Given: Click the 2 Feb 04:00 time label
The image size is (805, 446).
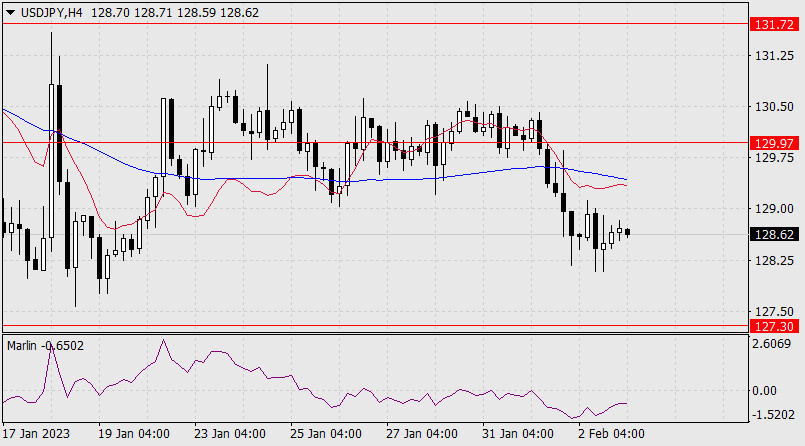Looking at the screenshot, I should [x=610, y=434].
